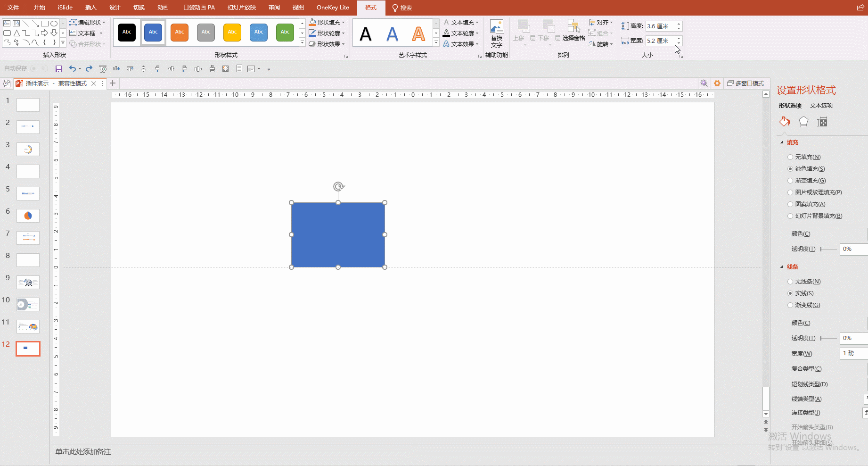
Task: Open Shape Effects (形状效果) dropdown
Action: (327, 44)
